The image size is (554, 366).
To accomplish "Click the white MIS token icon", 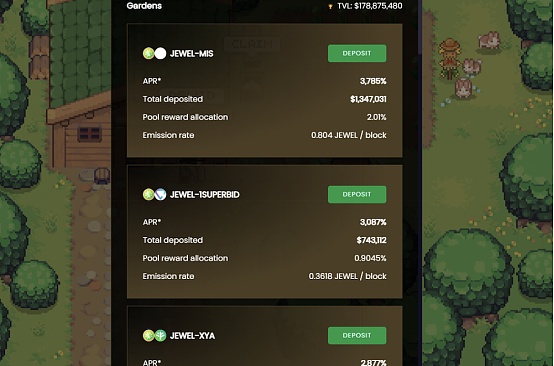I will coord(160,53).
